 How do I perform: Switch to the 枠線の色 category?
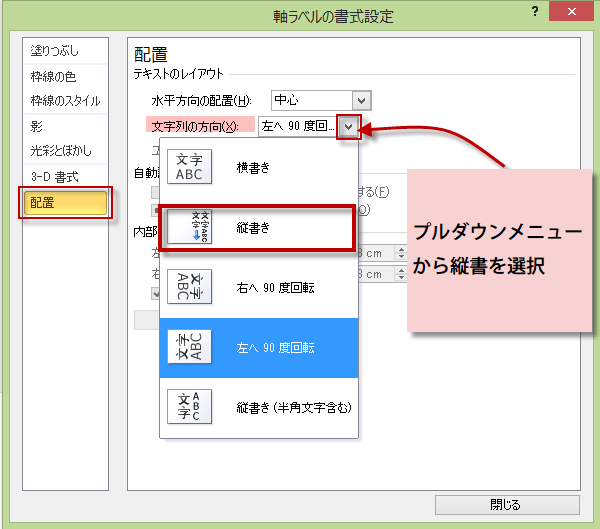[x=54, y=76]
